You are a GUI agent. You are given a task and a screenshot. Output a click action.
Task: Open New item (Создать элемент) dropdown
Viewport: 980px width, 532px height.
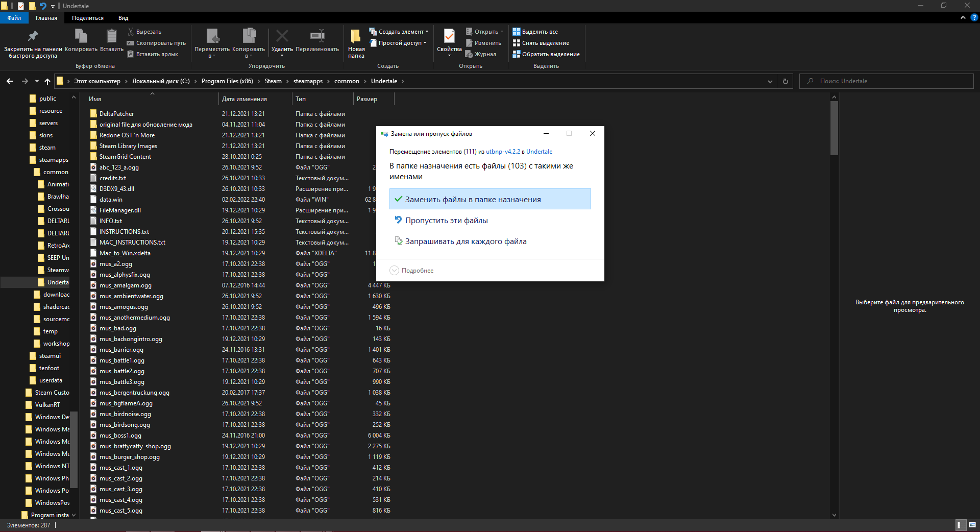[x=399, y=32]
